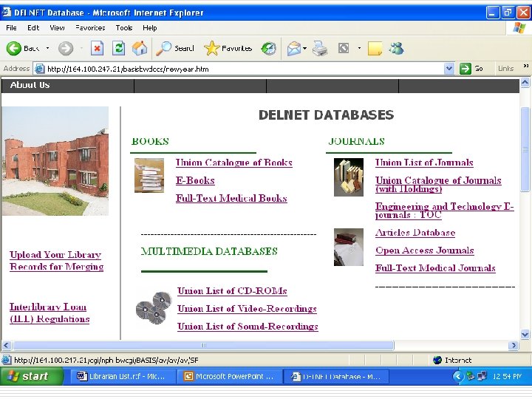This screenshot has width=532, height=399.
Task: Click the stacked books thumbnail image
Action: click(x=149, y=175)
